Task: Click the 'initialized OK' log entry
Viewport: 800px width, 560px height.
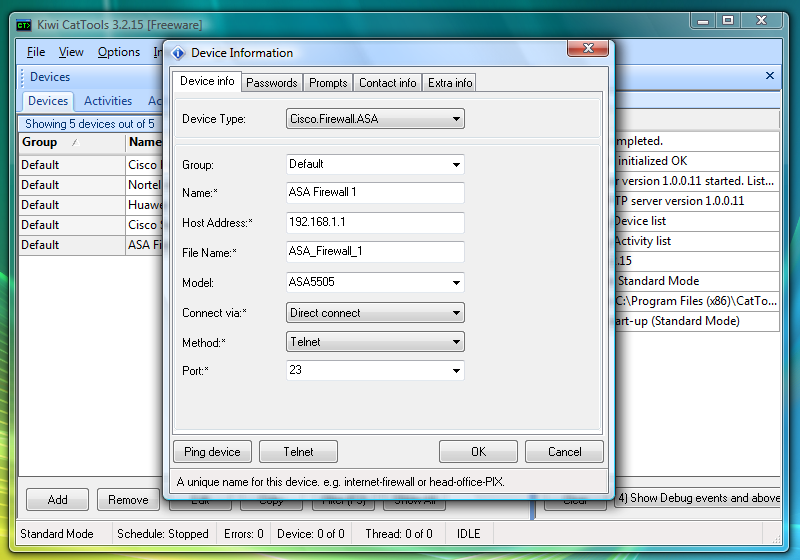Action: (697, 161)
